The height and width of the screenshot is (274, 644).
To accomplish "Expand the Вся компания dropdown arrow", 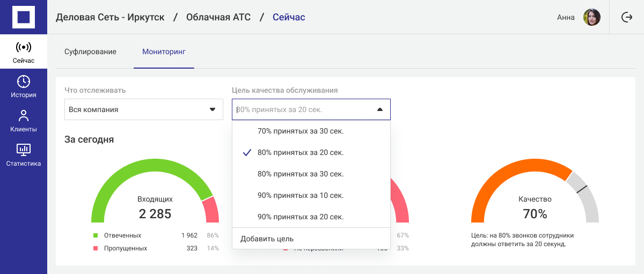I will tap(212, 109).
